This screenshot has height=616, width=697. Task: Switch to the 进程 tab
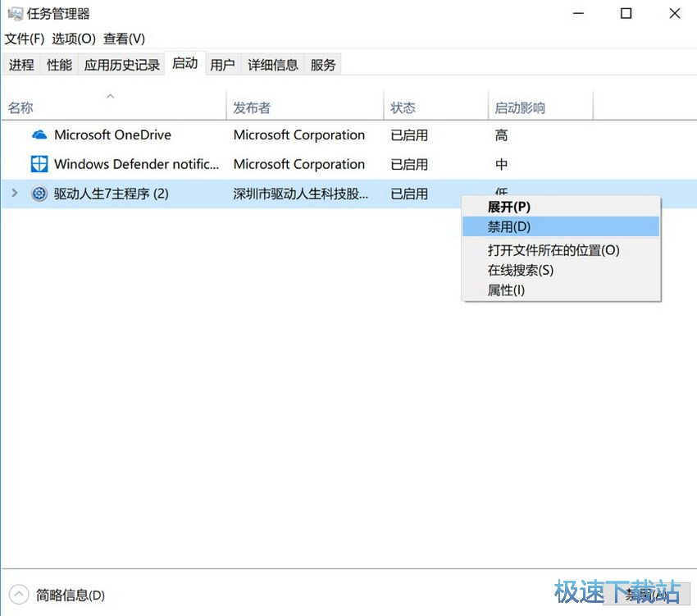(x=21, y=65)
